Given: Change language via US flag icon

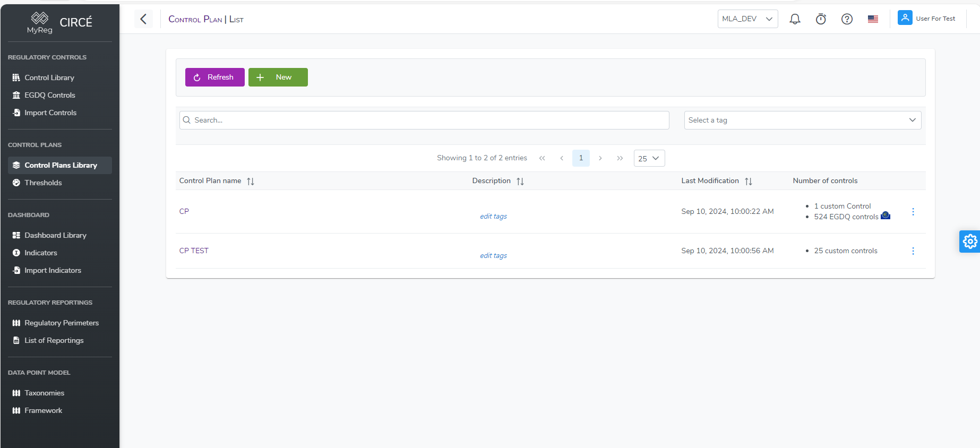Looking at the screenshot, I should click(x=873, y=19).
